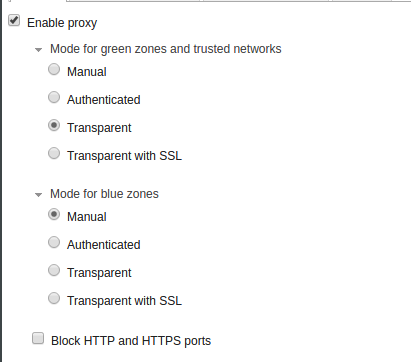Collapse the blue zones section using its arrow
The width and height of the screenshot is (411, 362).
(x=39, y=195)
